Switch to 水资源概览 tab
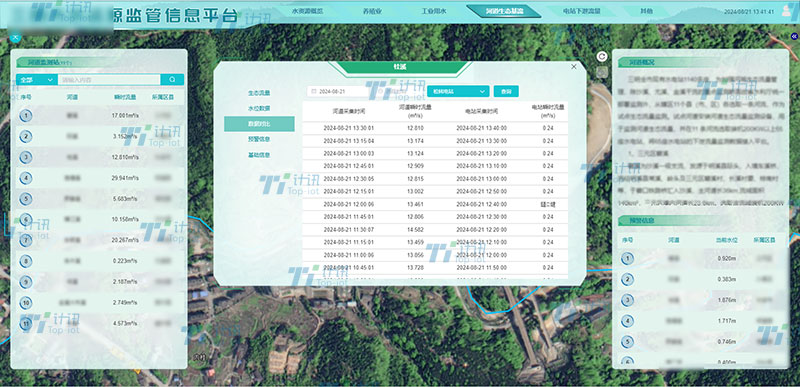800x387 pixels. [307, 11]
